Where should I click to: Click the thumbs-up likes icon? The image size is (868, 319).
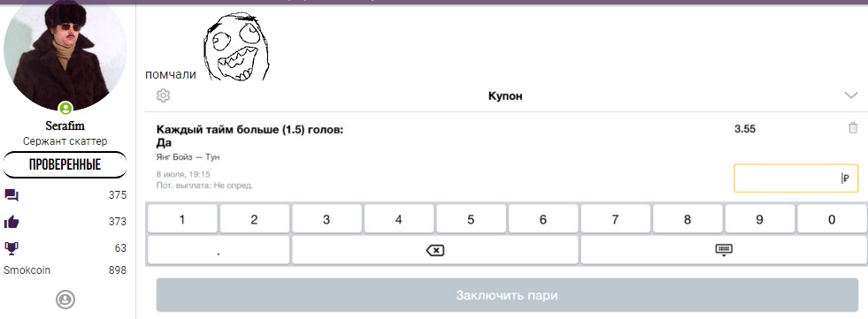12,222
